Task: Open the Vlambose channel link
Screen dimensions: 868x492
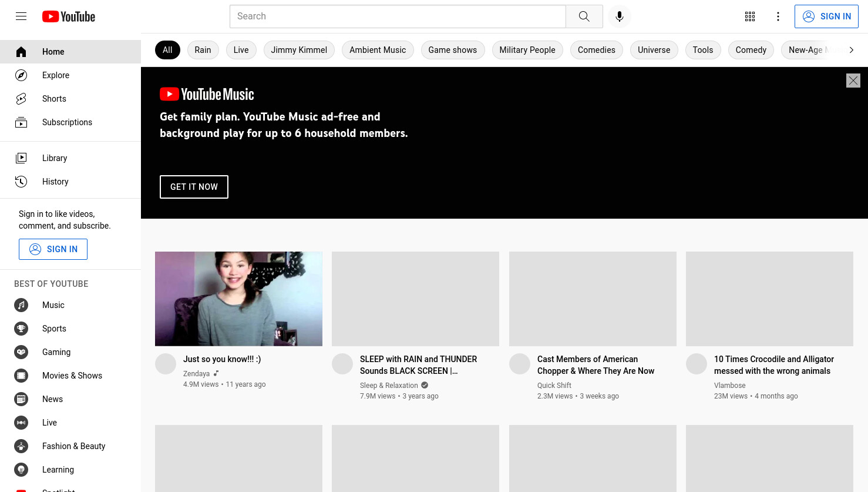Action: tap(730, 386)
